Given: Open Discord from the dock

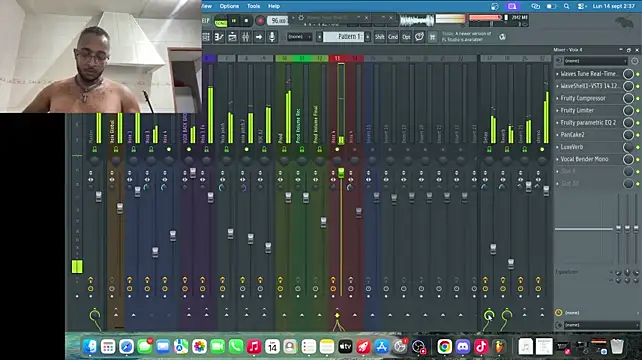Looking at the screenshot, I should (x=463, y=347).
